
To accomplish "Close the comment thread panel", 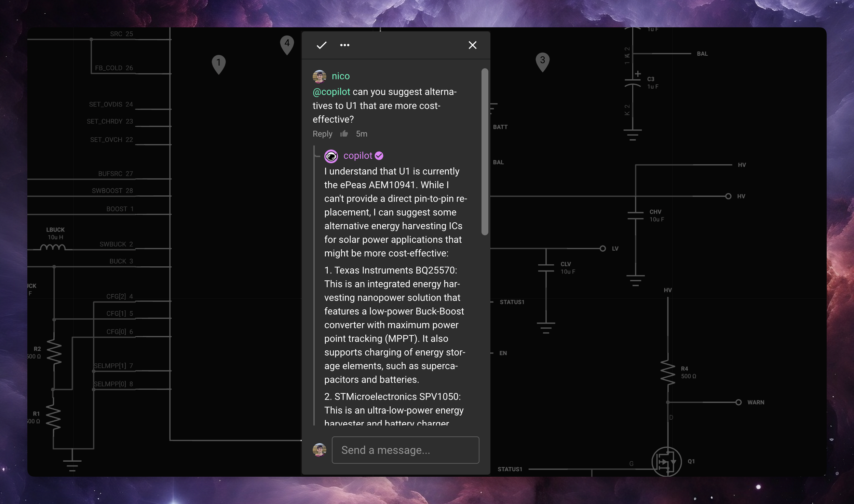I will pos(472,45).
